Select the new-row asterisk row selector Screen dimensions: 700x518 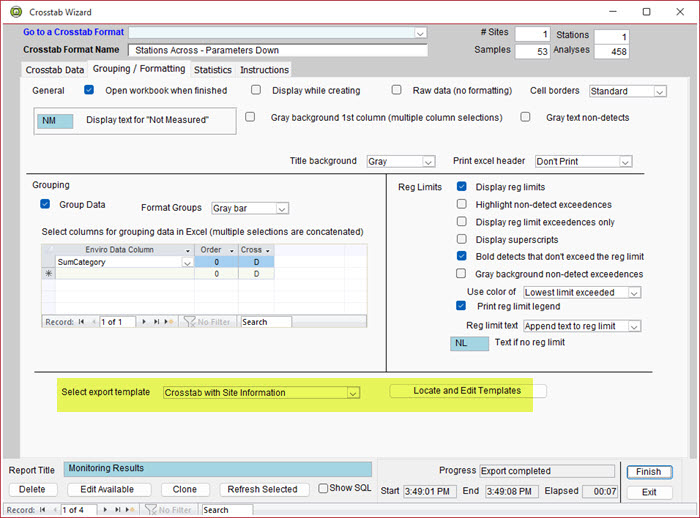49,273
